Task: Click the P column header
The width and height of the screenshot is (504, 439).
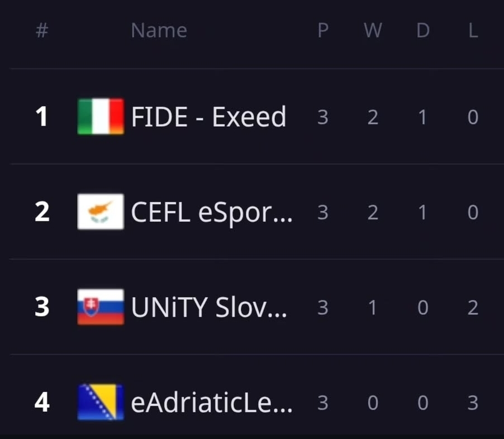Action: 323,31
